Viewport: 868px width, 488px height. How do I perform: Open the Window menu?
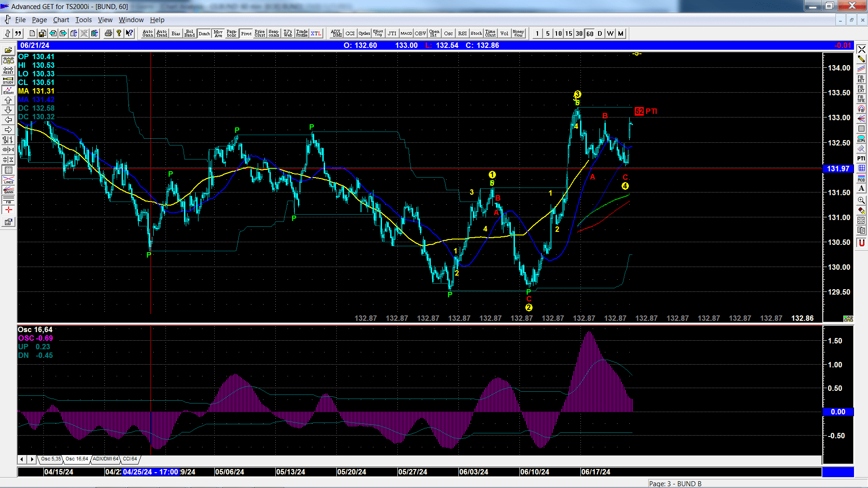[131, 20]
